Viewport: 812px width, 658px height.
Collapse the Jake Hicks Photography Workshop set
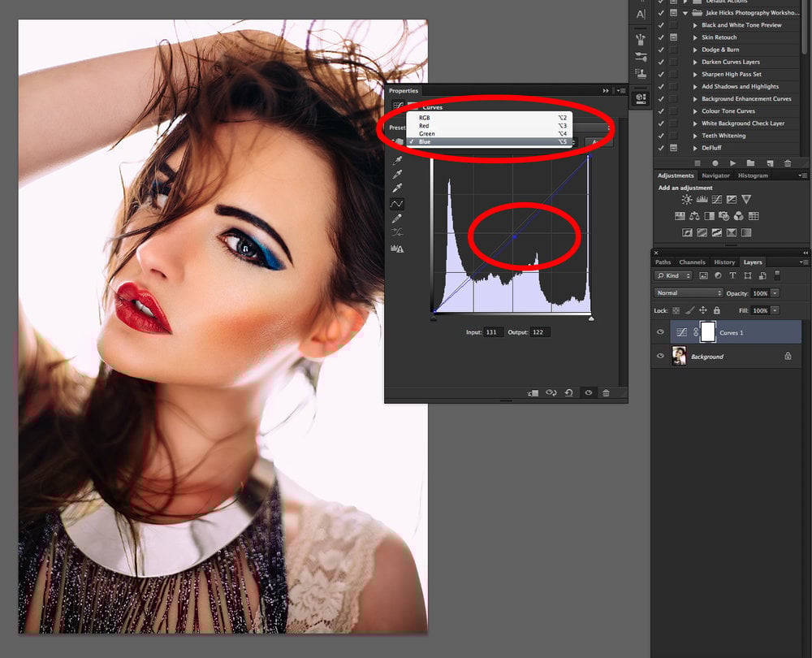tap(685, 13)
